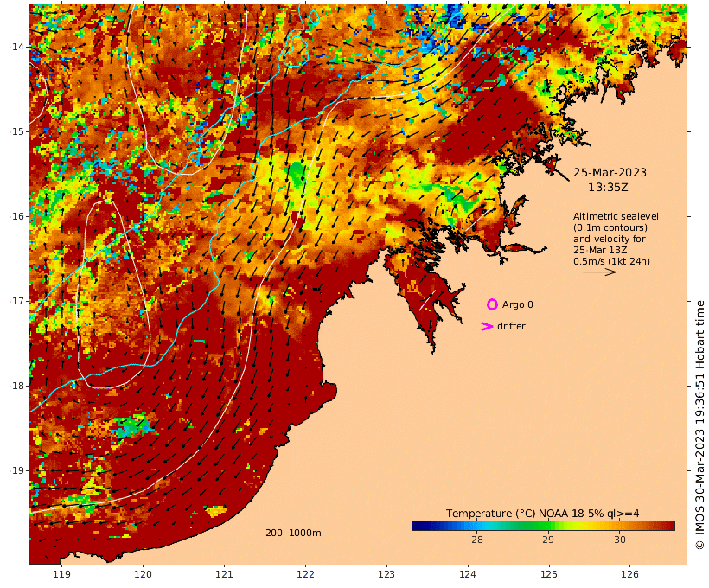Click the colorbar value '29'

click(x=548, y=540)
